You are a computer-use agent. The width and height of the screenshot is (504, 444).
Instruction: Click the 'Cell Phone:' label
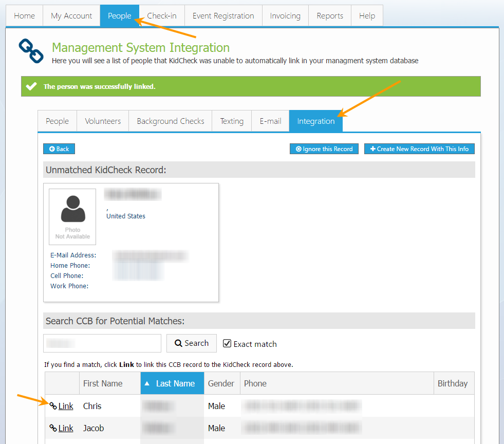point(67,275)
